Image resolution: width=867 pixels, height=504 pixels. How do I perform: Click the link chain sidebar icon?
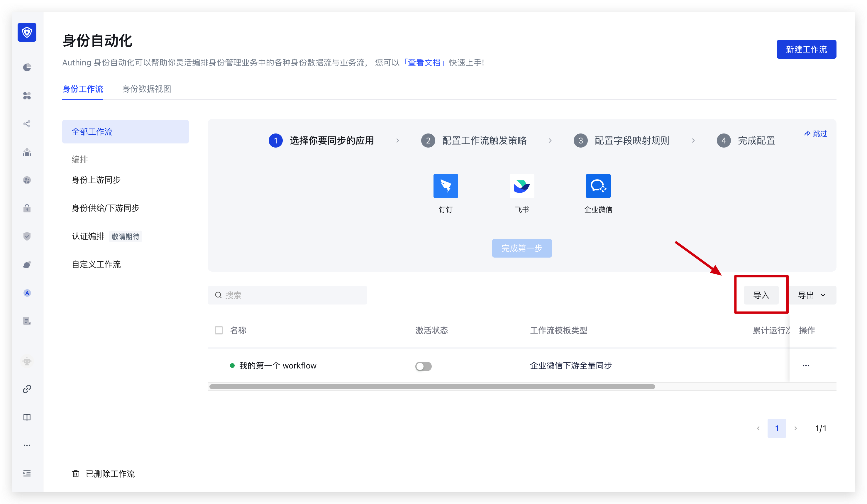pos(27,389)
